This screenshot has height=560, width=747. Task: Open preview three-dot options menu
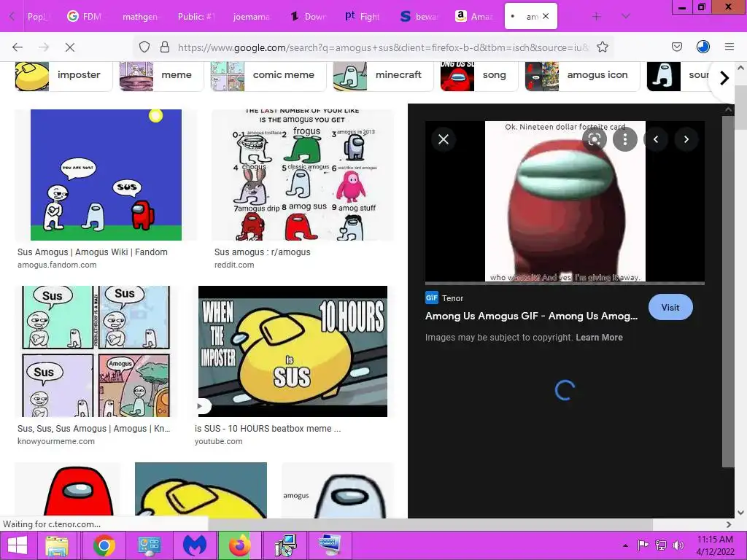(625, 139)
